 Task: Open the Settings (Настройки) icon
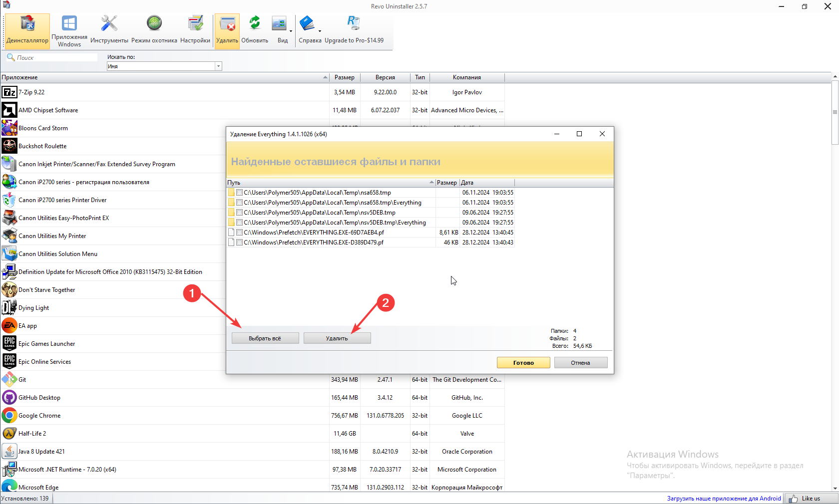click(x=195, y=23)
